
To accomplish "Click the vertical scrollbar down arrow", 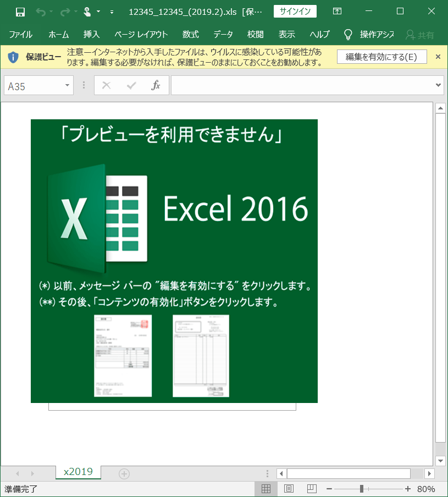I will pos(440,461).
